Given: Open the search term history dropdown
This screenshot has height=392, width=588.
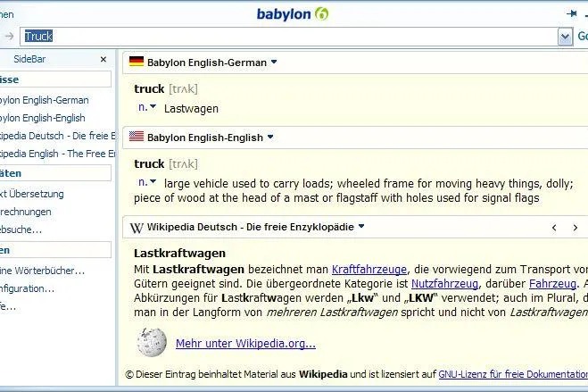Looking at the screenshot, I should coord(565,37).
